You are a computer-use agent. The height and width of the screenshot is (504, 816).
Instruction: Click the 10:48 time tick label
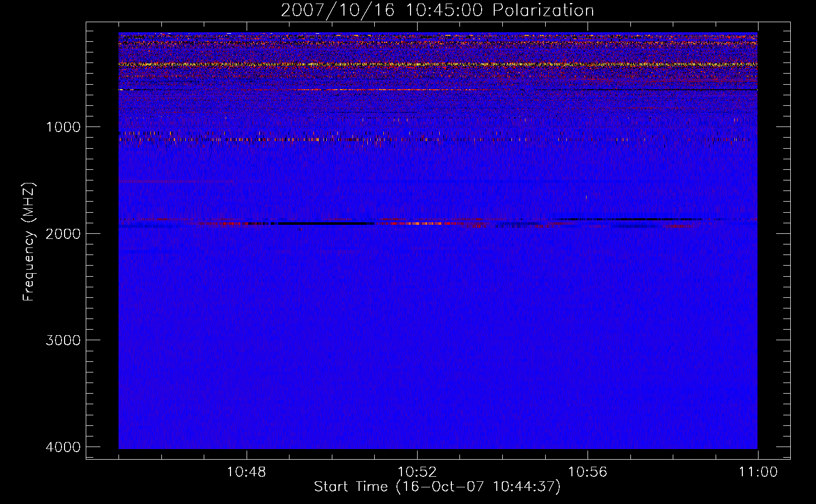click(x=246, y=472)
